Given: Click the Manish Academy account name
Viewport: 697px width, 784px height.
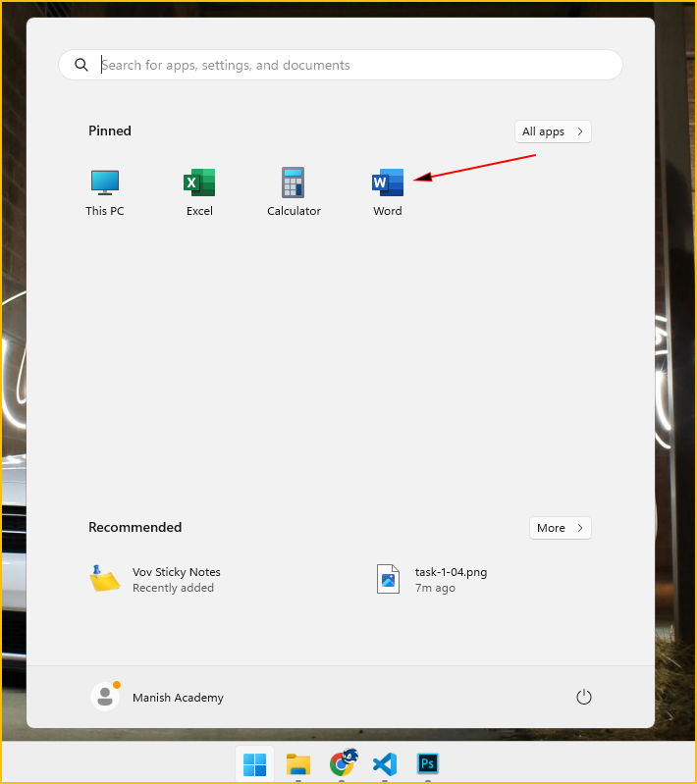Looking at the screenshot, I should [178, 698].
